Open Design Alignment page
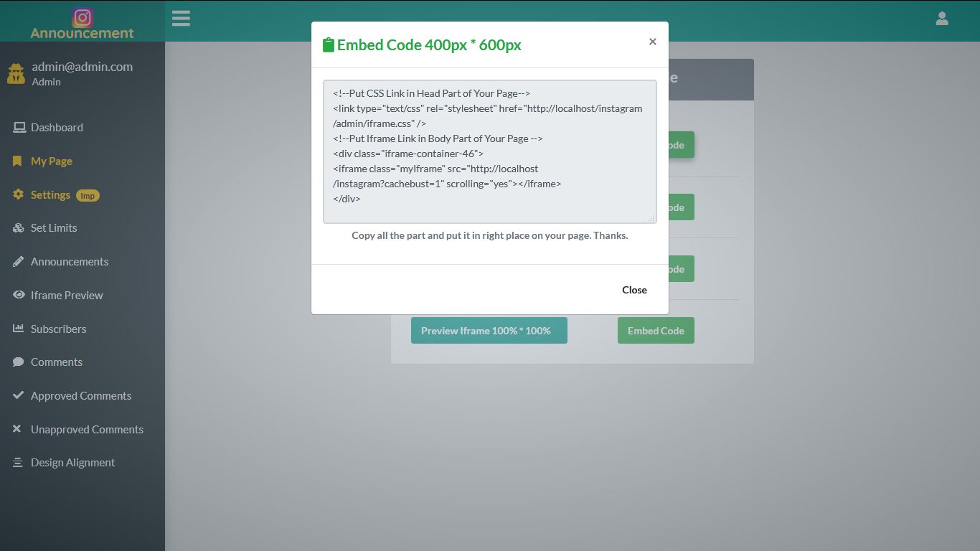 [72, 462]
